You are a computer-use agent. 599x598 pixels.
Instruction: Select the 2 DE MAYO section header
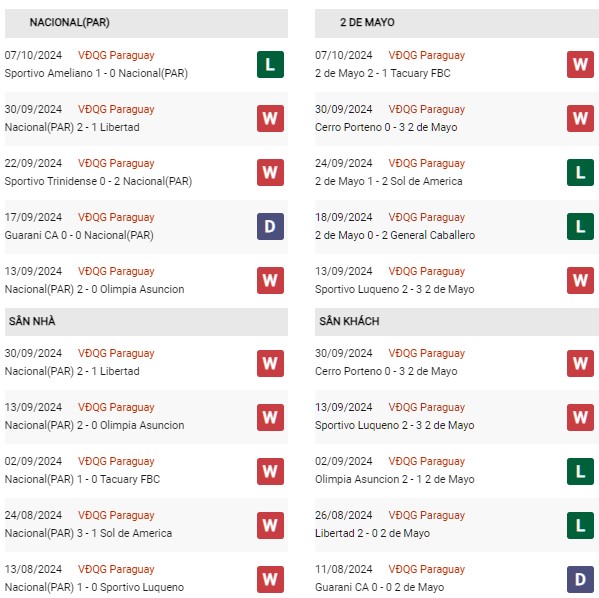[457, 23]
